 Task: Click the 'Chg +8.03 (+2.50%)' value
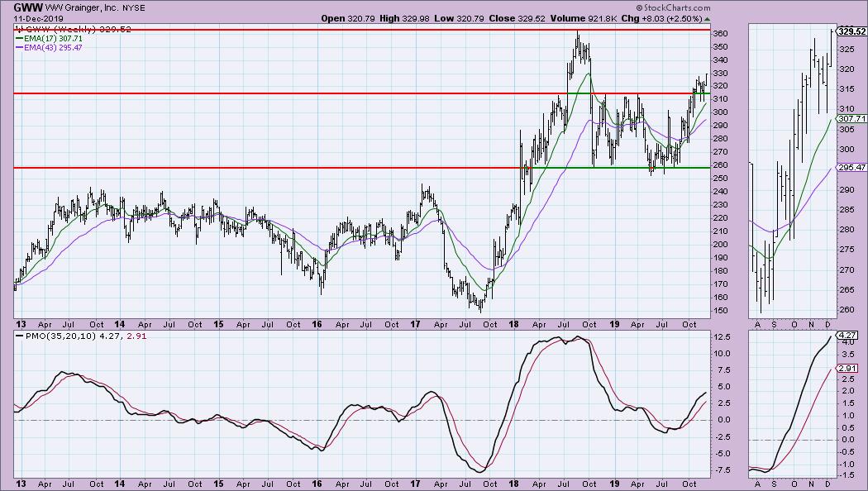point(661,18)
